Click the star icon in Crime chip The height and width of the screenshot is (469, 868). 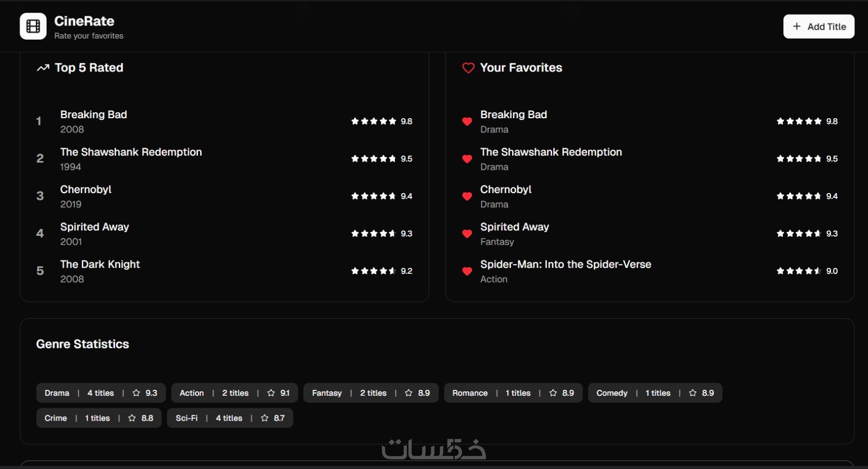132,418
